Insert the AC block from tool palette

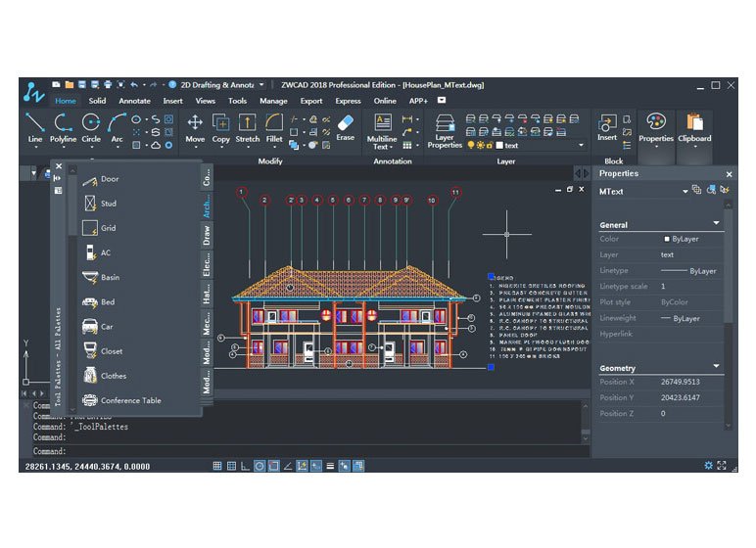tap(97, 252)
